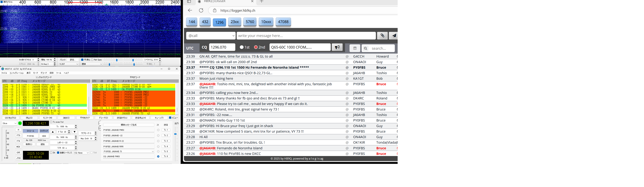Click the browser reload icon
Viewport: 644px width, 187px height.
(201, 11)
